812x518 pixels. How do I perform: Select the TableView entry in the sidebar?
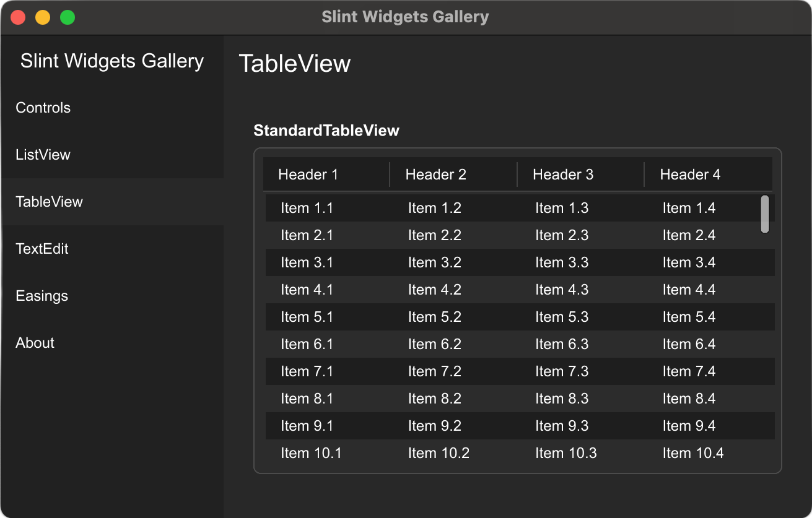pyautogui.click(x=49, y=202)
